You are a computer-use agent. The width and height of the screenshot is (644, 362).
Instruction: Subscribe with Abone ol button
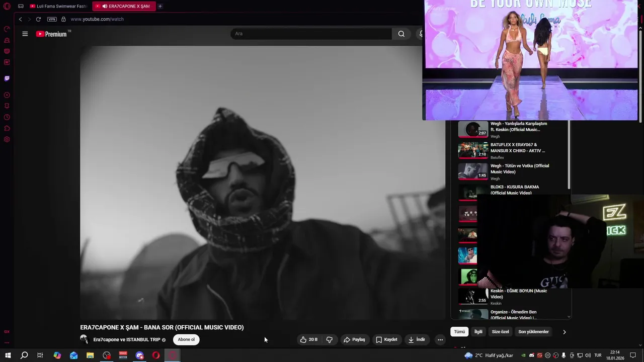pos(186,339)
